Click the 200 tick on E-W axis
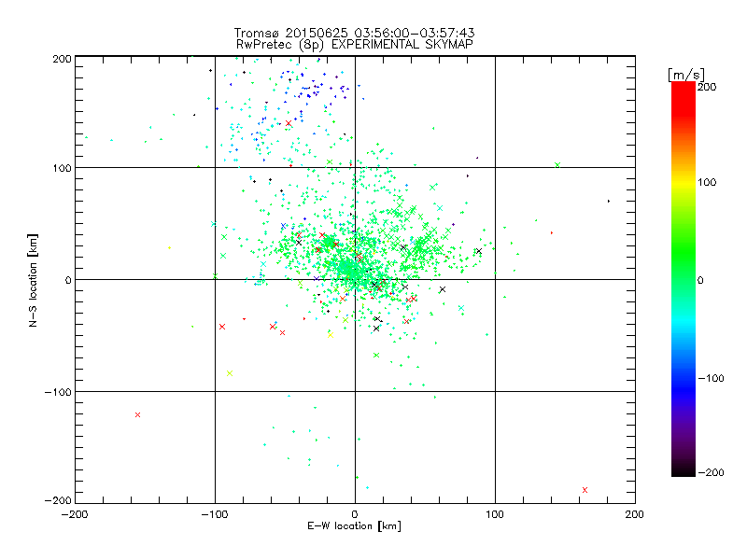This screenshot has width=747, height=560. pyautogui.click(x=635, y=514)
